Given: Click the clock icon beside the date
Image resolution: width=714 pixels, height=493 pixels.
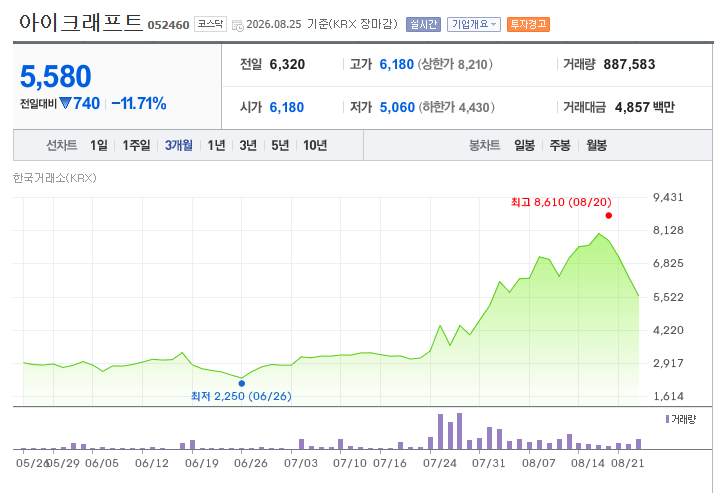Looking at the screenshot, I should click(x=237, y=25).
